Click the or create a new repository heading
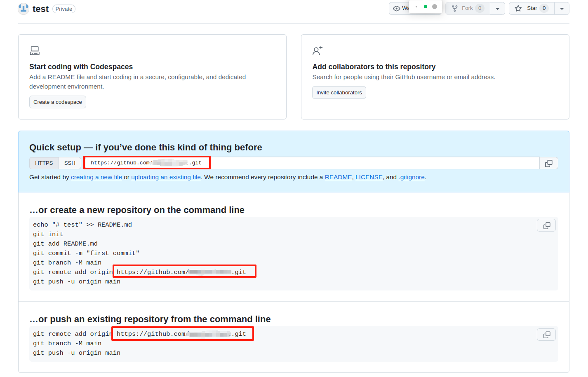Viewport: 588px width, 377px height. 137,210
